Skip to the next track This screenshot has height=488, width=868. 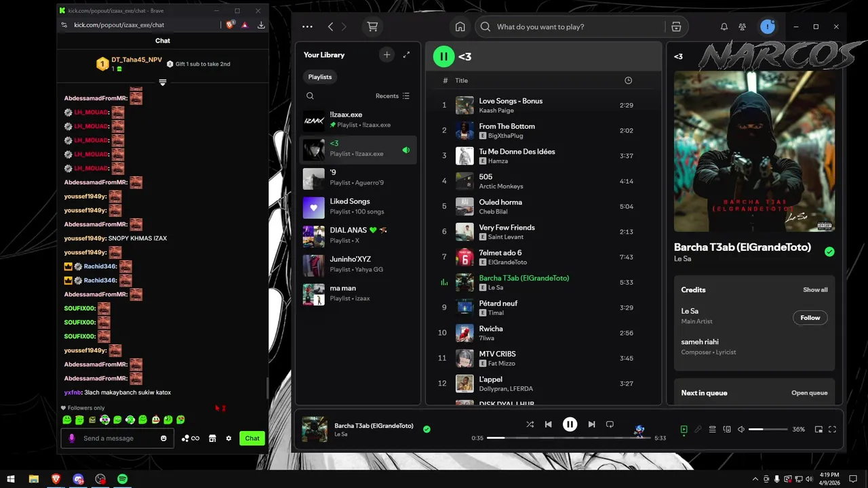tap(591, 424)
